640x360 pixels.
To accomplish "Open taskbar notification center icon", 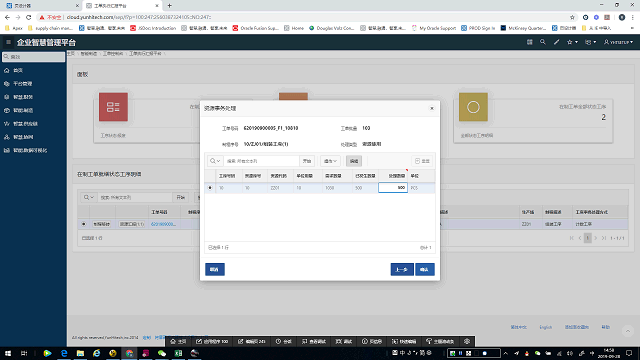I will [629, 353].
